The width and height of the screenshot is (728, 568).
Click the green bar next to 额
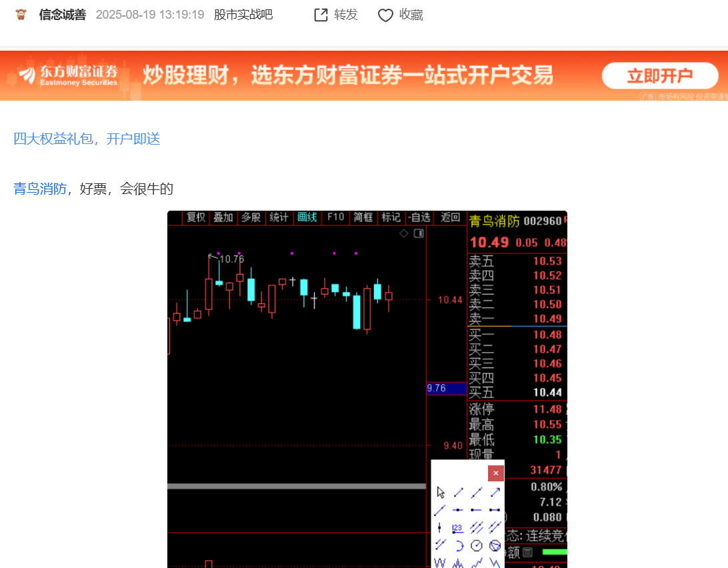[x=555, y=552]
